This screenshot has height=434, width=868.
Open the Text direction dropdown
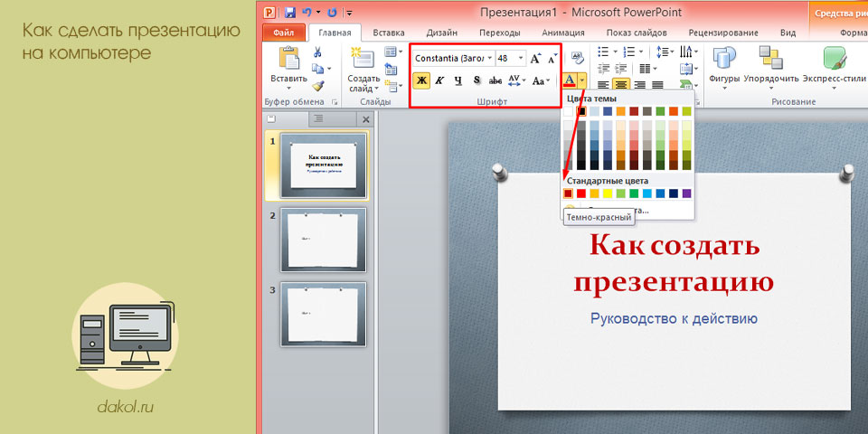pyautogui.click(x=689, y=52)
